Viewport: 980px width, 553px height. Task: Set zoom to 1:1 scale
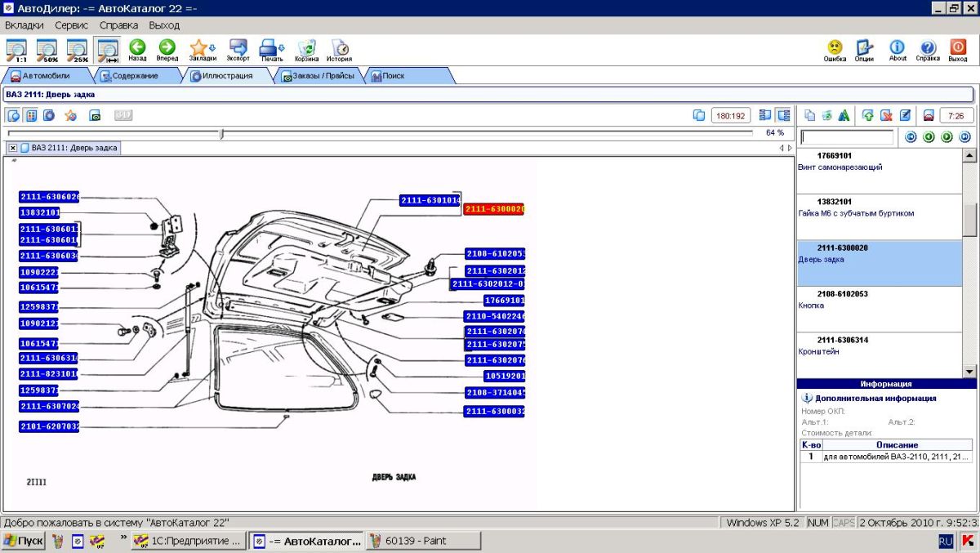tap(16, 51)
